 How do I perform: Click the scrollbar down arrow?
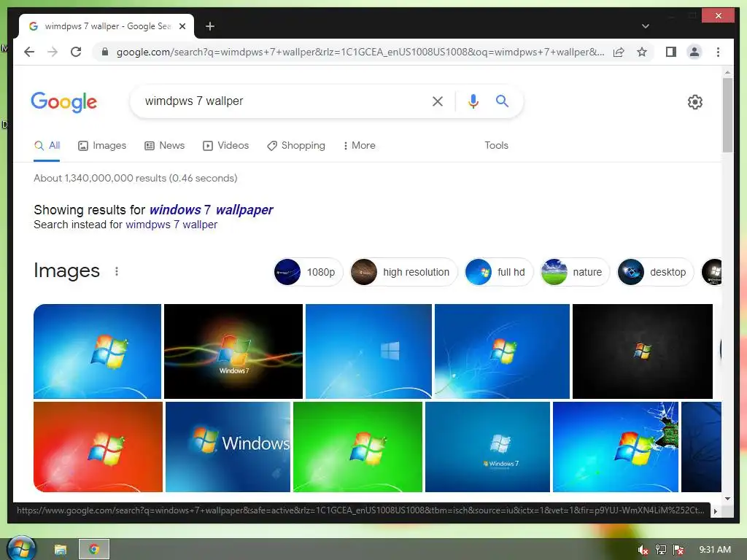tap(727, 499)
